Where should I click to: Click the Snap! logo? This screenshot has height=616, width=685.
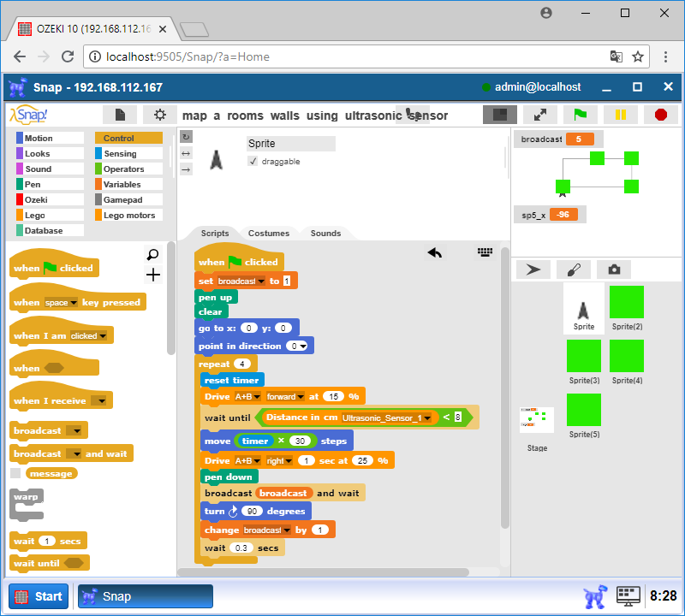pyautogui.click(x=29, y=115)
